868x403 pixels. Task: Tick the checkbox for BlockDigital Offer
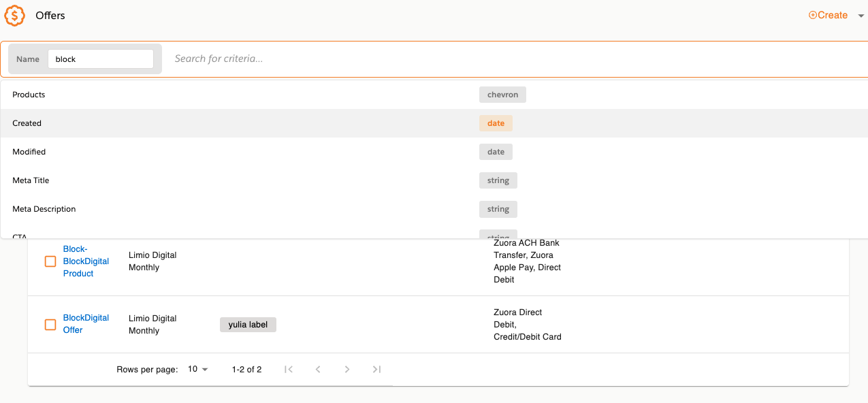(x=50, y=325)
